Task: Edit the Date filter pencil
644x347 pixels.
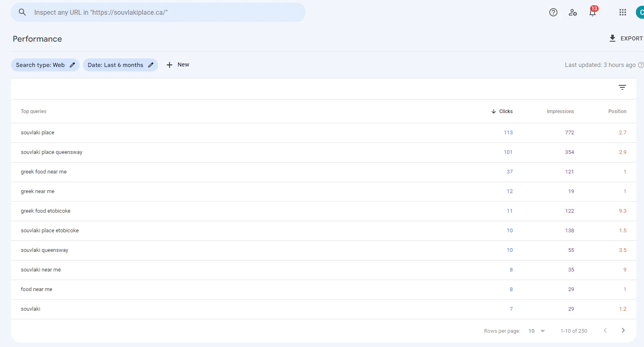Action: click(x=151, y=65)
